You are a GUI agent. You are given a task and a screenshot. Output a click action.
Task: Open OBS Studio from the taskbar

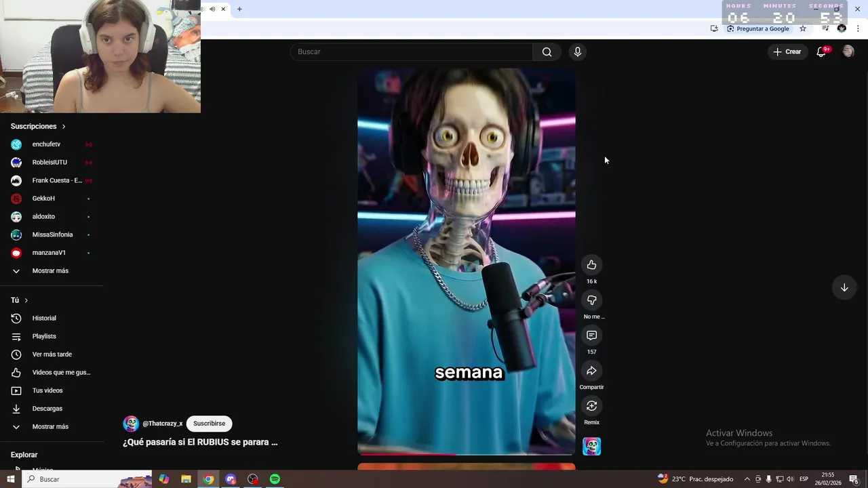(x=253, y=479)
